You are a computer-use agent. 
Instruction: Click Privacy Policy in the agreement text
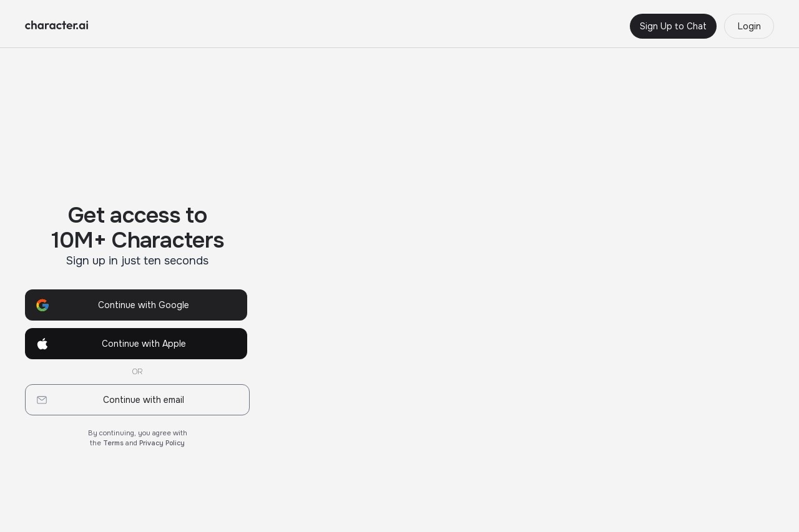[x=162, y=443]
